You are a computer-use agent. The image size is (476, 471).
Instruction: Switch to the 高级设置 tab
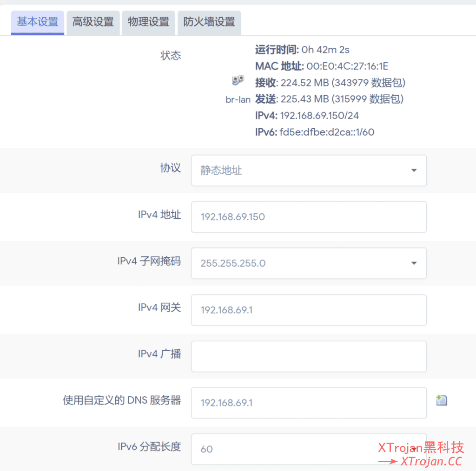(x=93, y=22)
